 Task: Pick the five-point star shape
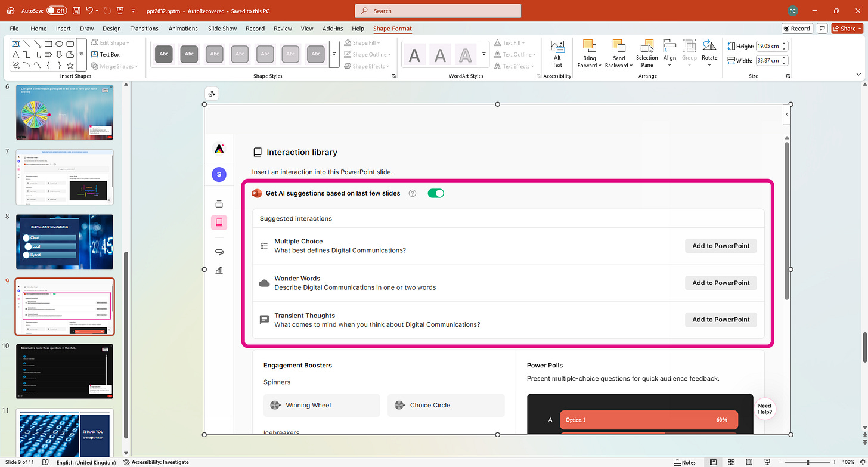tap(70, 65)
